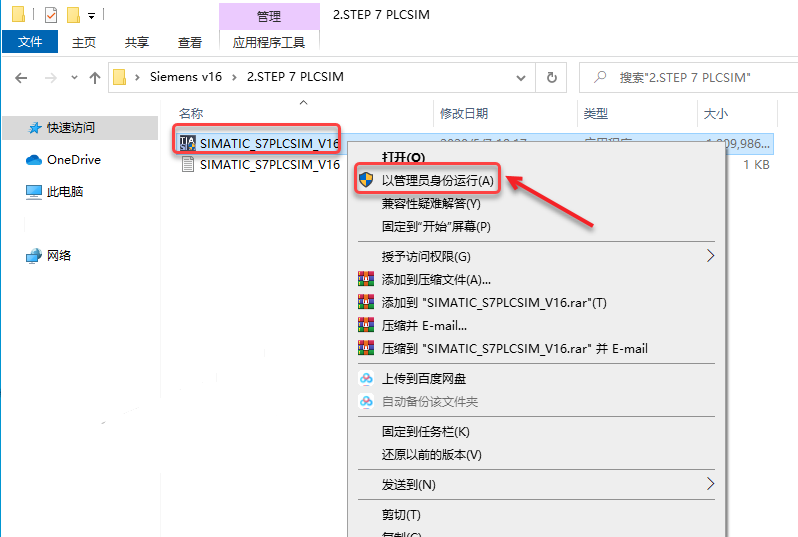
Task: Sort files by the 大小 column
Action: pyautogui.click(x=716, y=114)
